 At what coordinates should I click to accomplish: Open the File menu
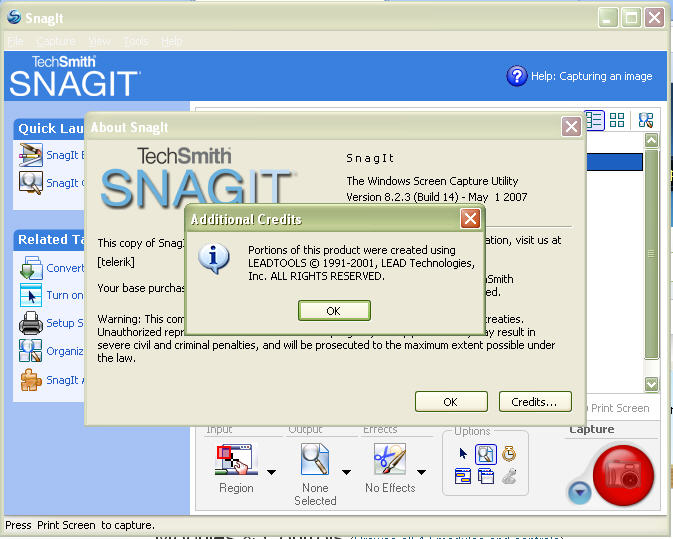(15, 42)
